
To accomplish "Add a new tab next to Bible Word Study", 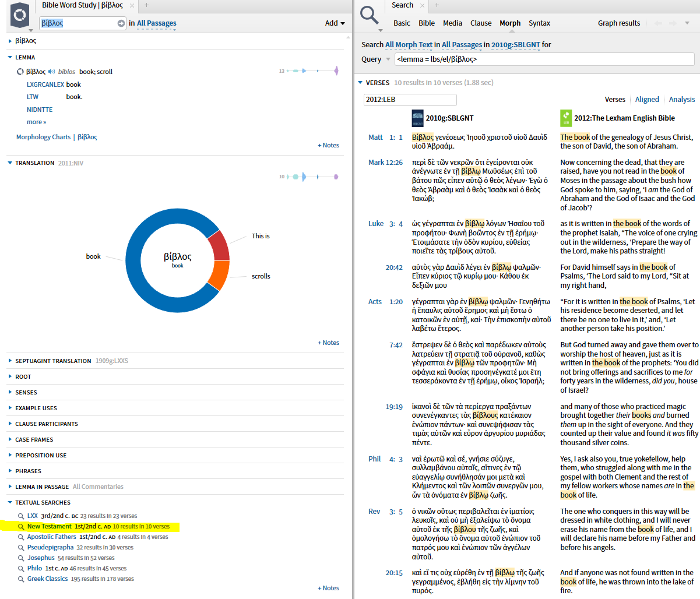I will [146, 5].
